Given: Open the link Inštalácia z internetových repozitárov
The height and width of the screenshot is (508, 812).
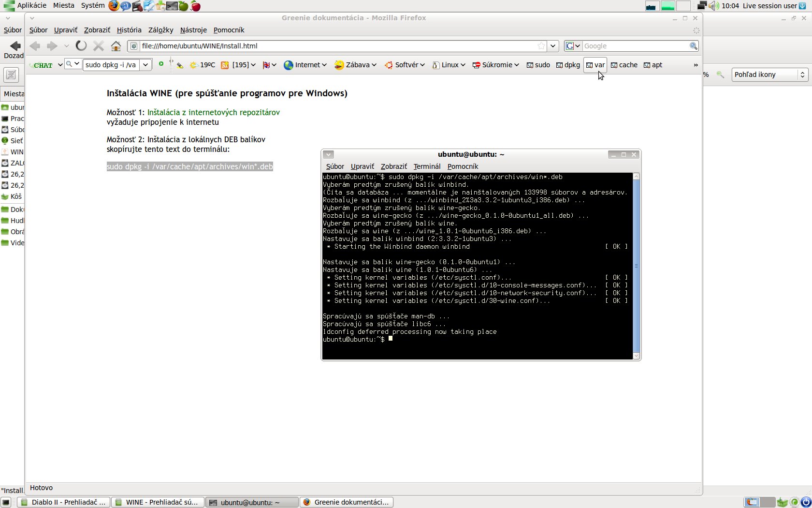Looking at the screenshot, I should point(213,112).
